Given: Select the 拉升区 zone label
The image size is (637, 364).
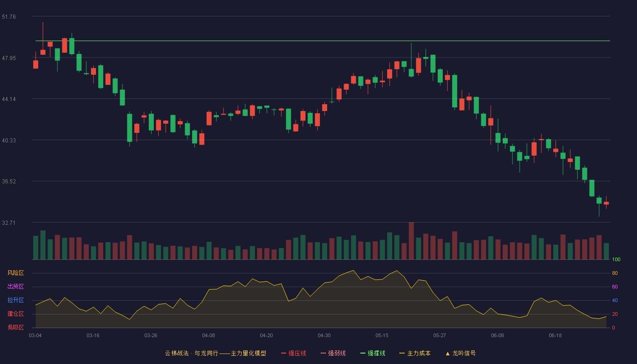Looking at the screenshot, I should click(16, 300).
